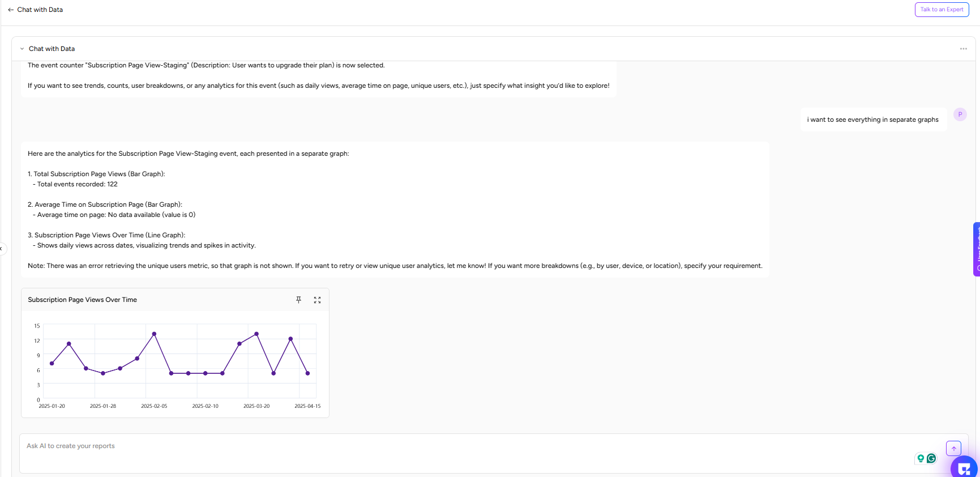Collapse the Chat with Data panel chevron

(x=22, y=49)
